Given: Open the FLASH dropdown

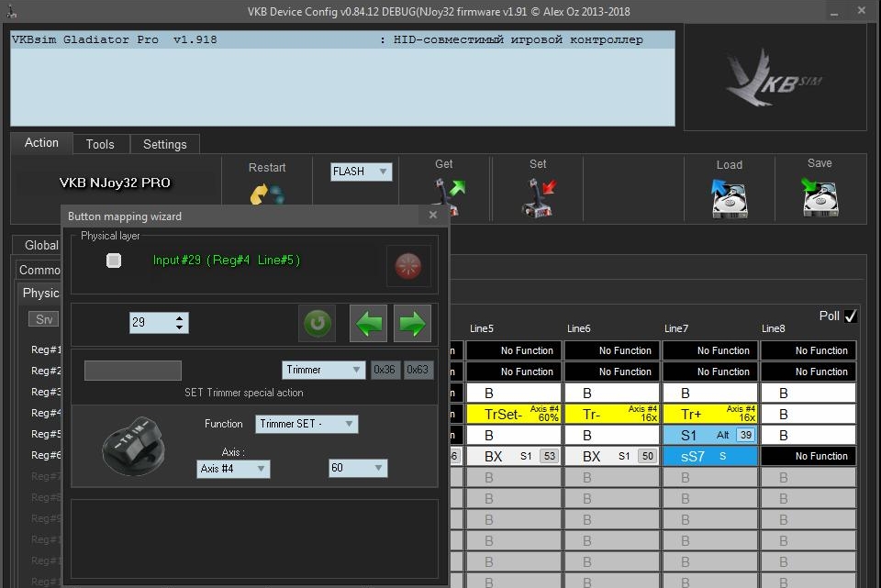Looking at the screenshot, I should click(x=362, y=172).
